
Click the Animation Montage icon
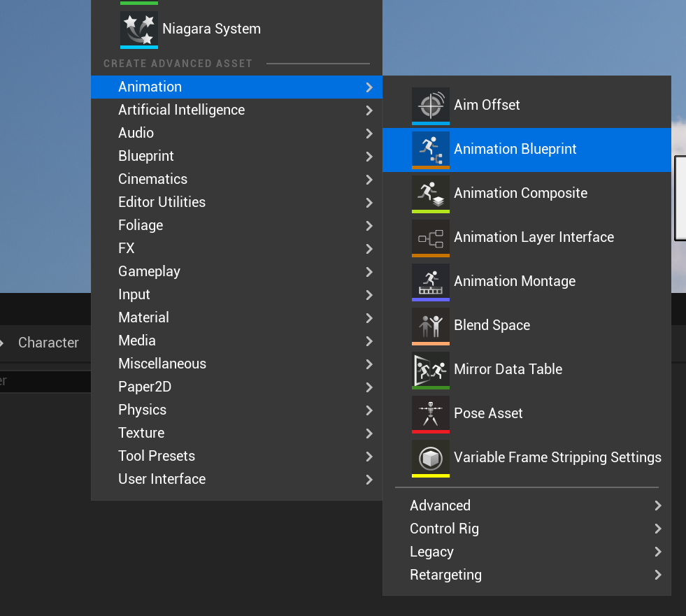click(x=431, y=282)
